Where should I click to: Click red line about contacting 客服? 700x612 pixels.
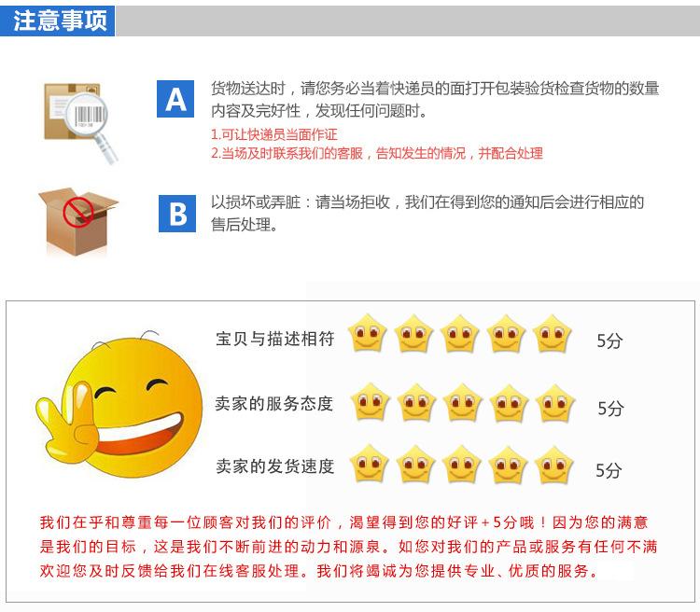click(377, 154)
